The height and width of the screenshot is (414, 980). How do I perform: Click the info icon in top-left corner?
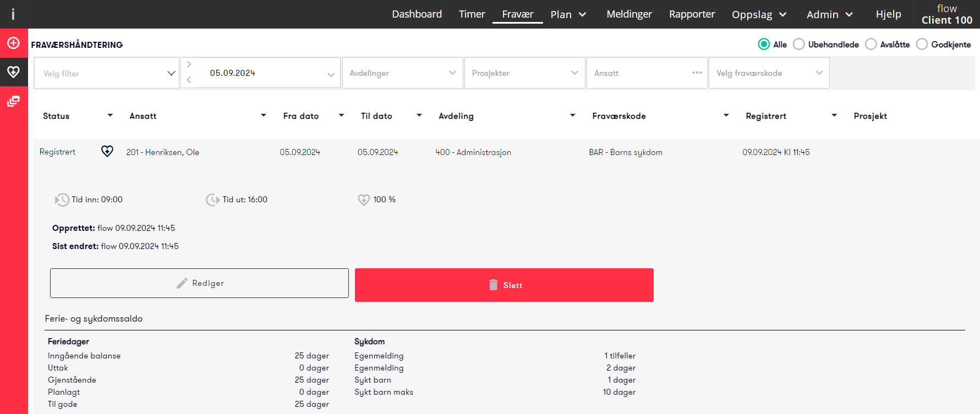tap(13, 14)
